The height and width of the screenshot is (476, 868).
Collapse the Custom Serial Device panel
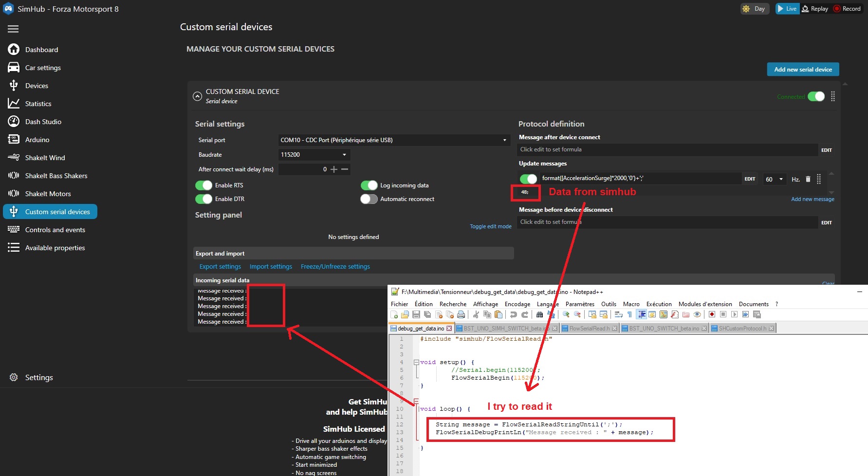[x=197, y=96]
